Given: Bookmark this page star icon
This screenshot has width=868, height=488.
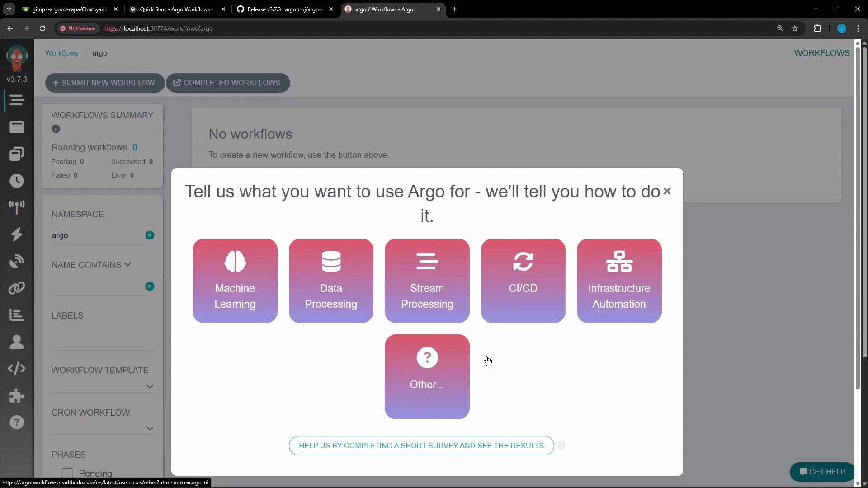Looking at the screenshot, I should pos(795,28).
